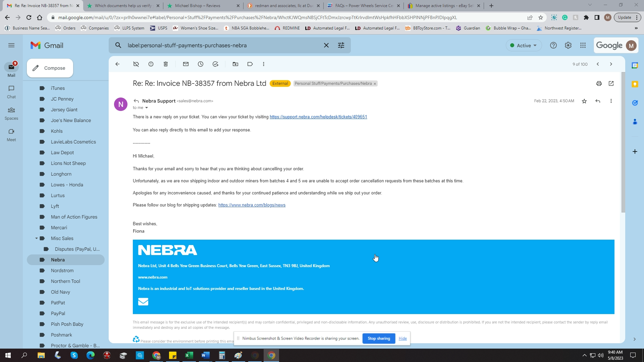Image resolution: width=644 pixels, height=362 pixels.
Task: Open email in new window icon
Action: (x=611, y=83)
